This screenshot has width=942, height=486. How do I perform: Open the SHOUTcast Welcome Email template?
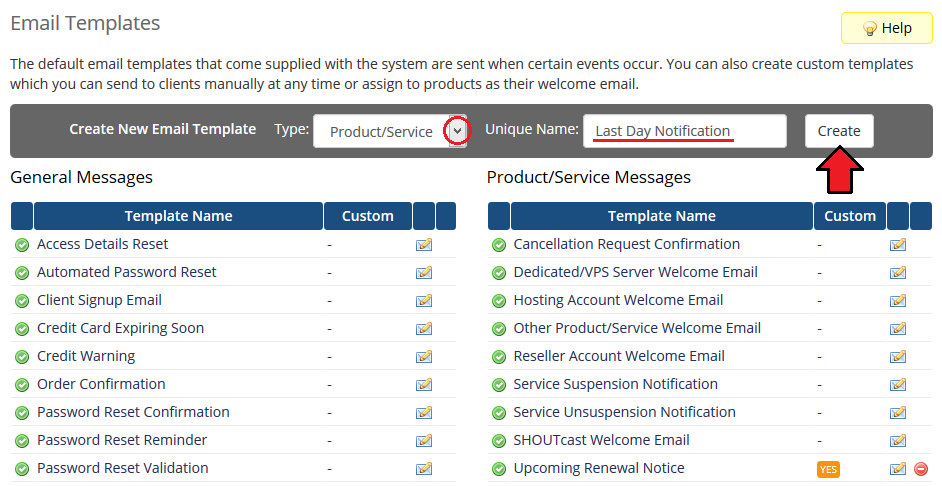[601, 440]
